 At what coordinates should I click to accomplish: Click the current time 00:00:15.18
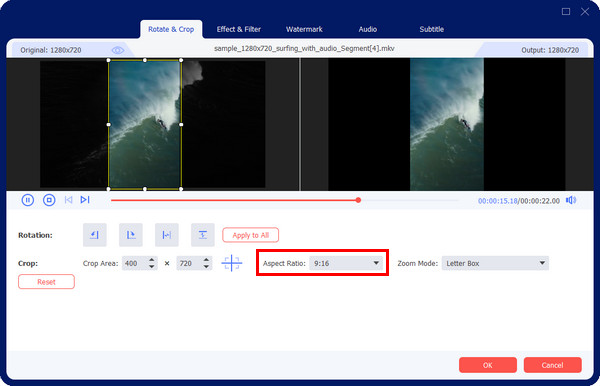(497, 201)
